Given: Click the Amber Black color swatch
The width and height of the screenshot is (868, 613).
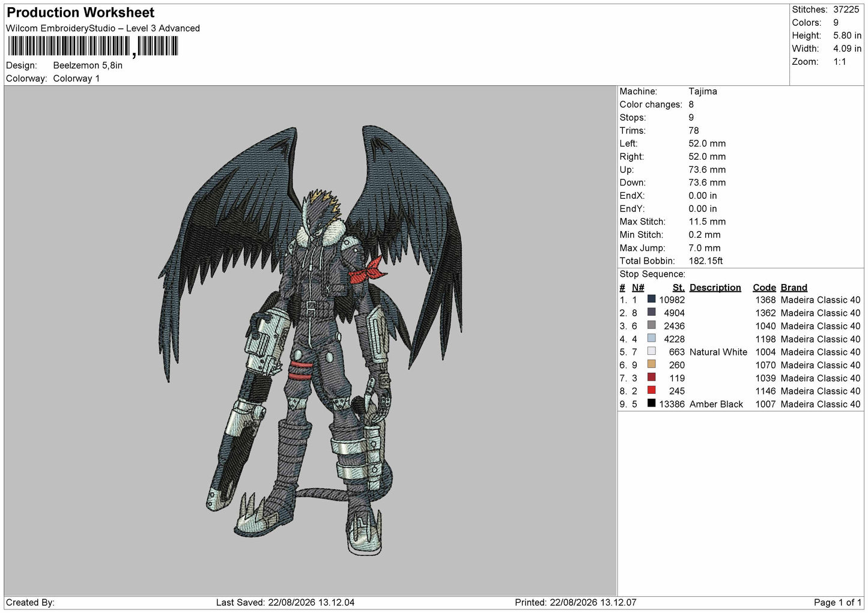Looking at the screenshot, I should coord(651,403).
